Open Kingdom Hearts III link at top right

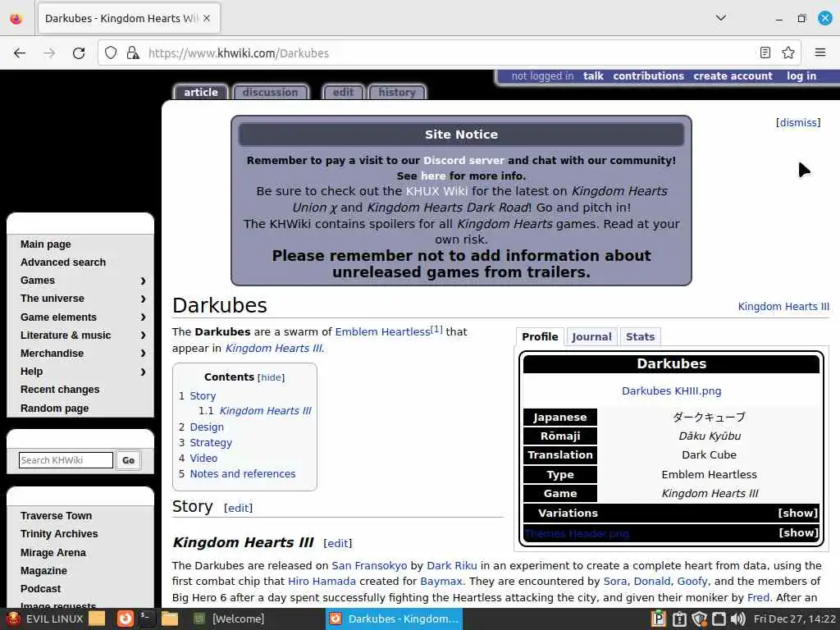(783, 307)
